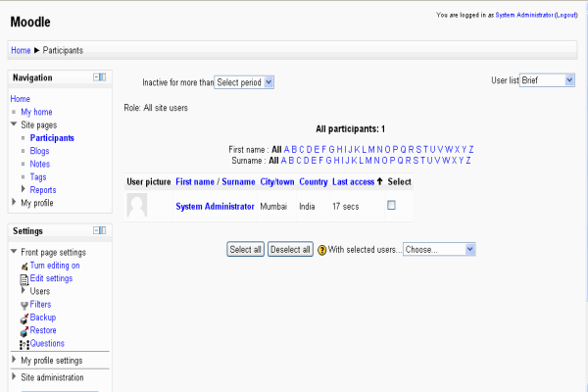Click the Backup icon in Settings

24,318
